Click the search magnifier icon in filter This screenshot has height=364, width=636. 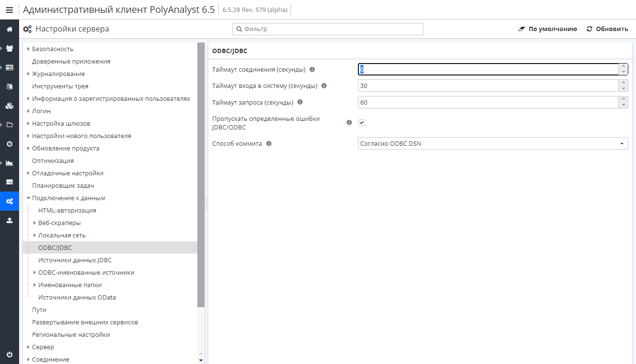pyautogui.click(x=239, y=29)
